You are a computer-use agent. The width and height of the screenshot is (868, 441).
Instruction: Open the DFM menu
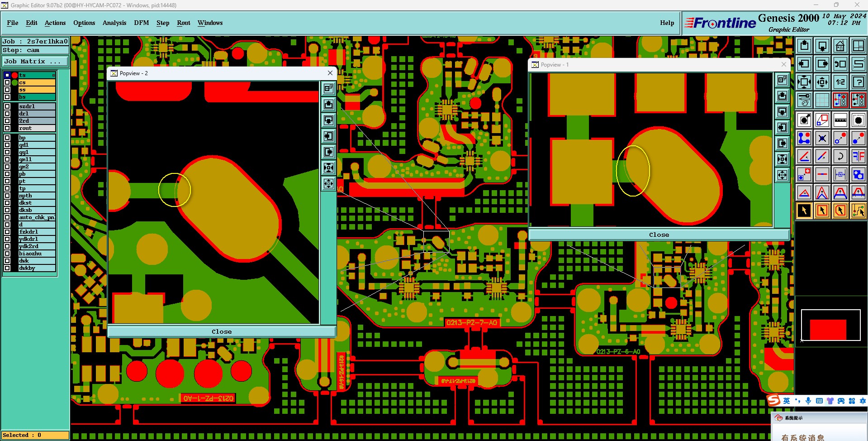click(x=142, y=23)
